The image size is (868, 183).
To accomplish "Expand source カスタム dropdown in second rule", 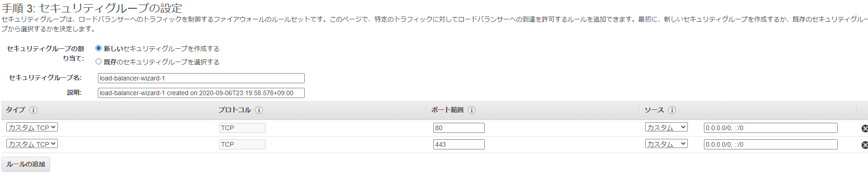I will coord(666,144).
